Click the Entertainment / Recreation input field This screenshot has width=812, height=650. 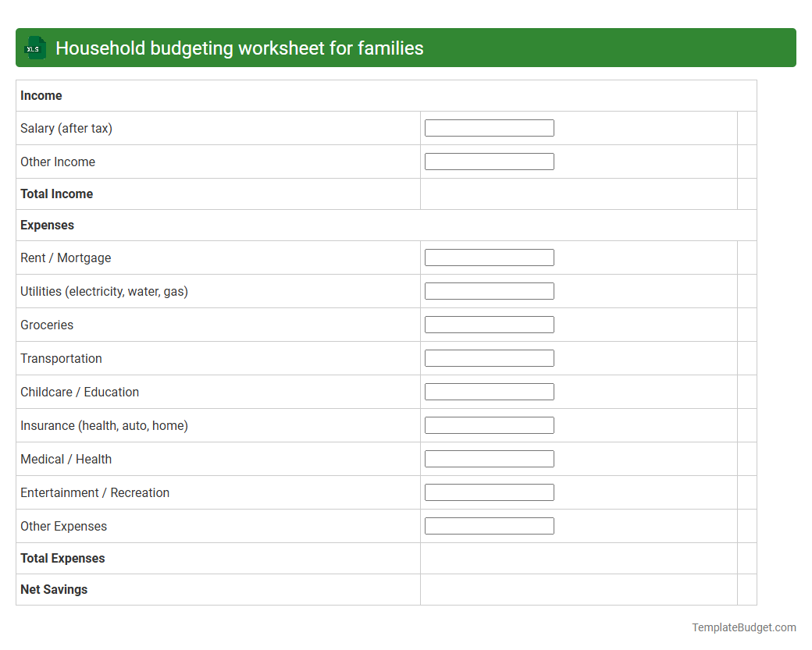pos(489,492)
